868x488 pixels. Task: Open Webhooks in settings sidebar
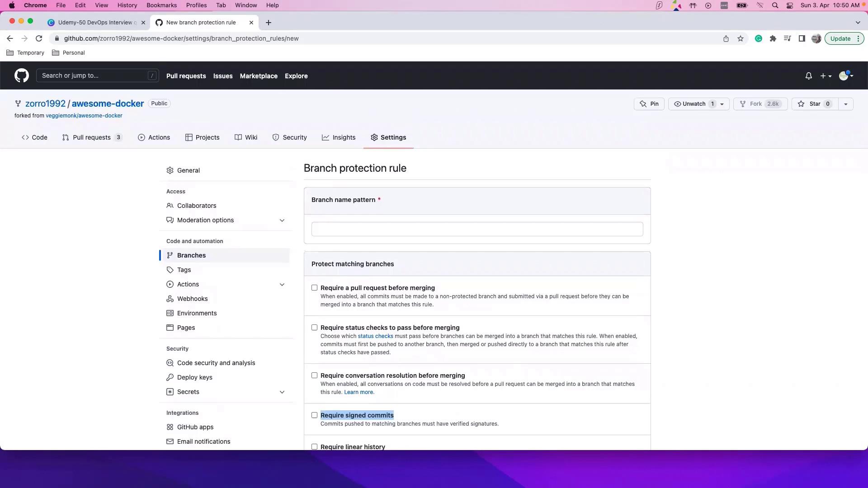192,299
